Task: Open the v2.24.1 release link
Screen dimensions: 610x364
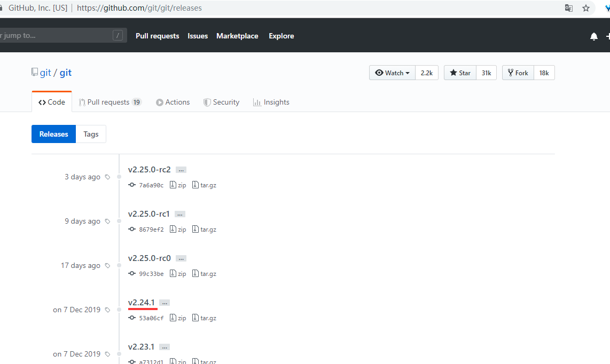Action: click(141, 303)
